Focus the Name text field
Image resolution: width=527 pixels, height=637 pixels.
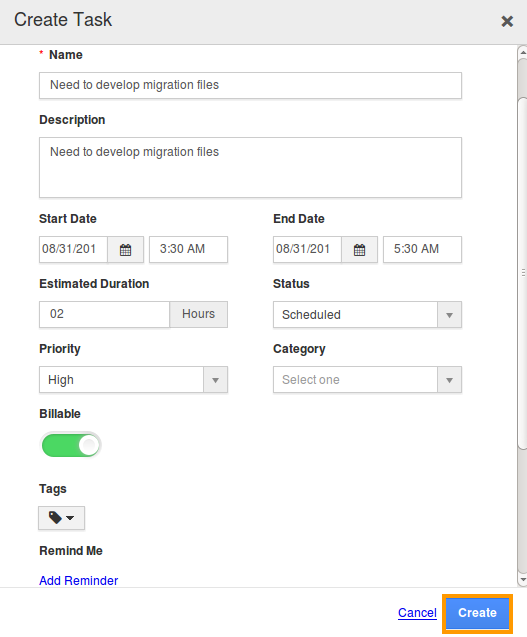coord(250,85)
